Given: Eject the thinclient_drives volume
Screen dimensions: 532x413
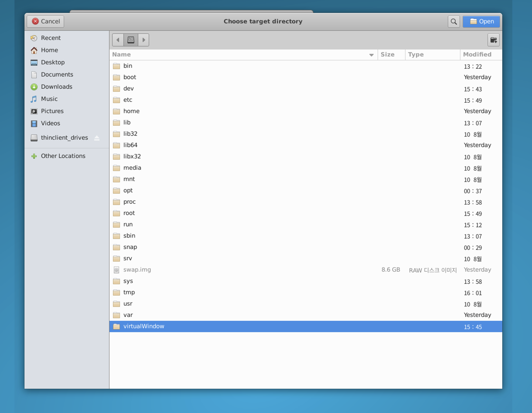Looking at the screenshot, I should coord(97,138).
